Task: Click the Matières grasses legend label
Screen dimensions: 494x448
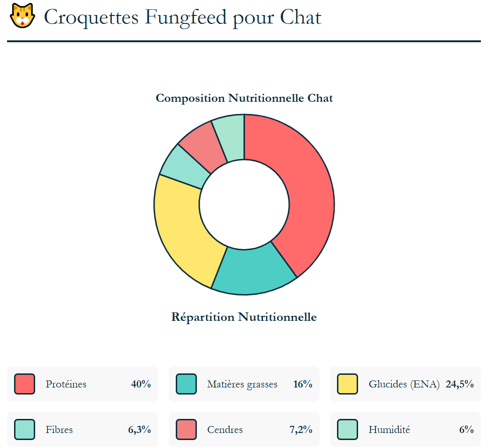Action: [x=242, y=384]
